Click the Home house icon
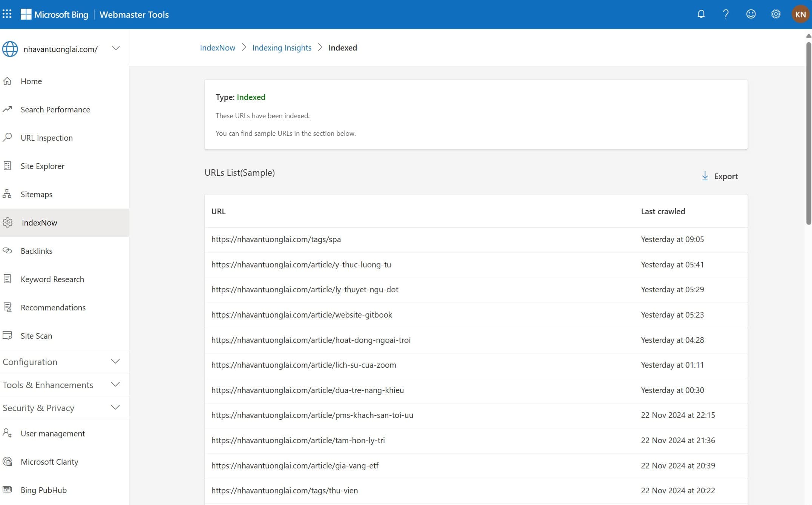 click(7, 81)
